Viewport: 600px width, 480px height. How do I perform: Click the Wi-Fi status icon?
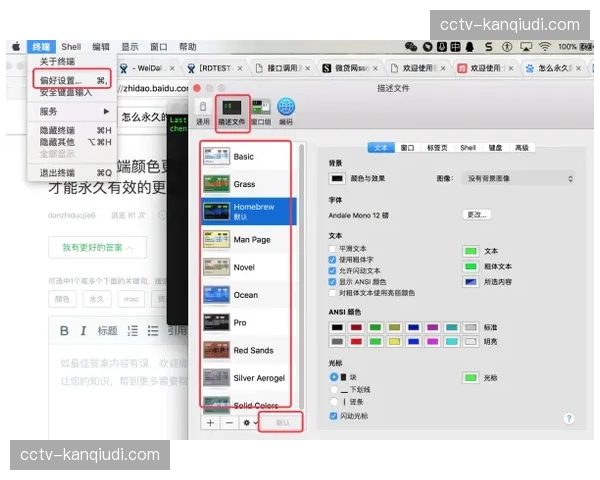pos(545,47)
